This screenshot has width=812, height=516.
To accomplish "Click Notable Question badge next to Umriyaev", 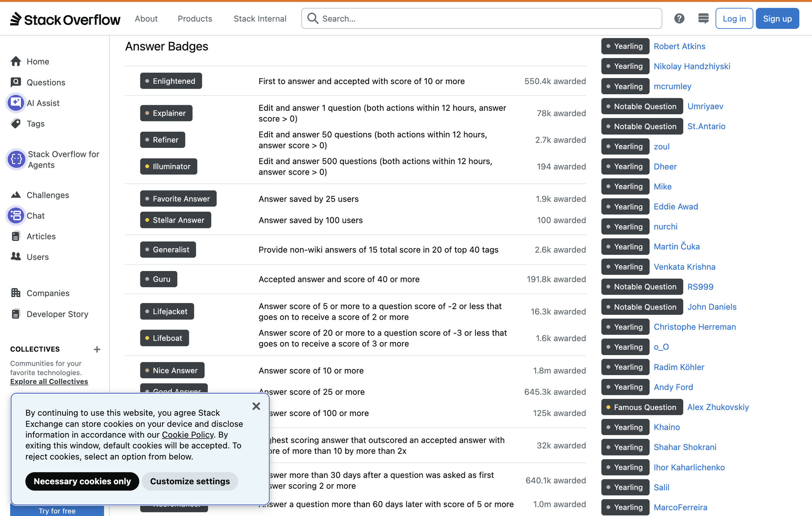I will coord(642,106).
